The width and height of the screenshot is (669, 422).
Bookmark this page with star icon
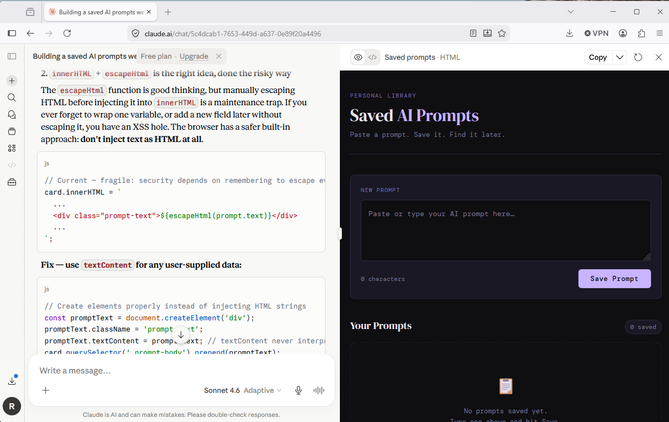[502, 33]
